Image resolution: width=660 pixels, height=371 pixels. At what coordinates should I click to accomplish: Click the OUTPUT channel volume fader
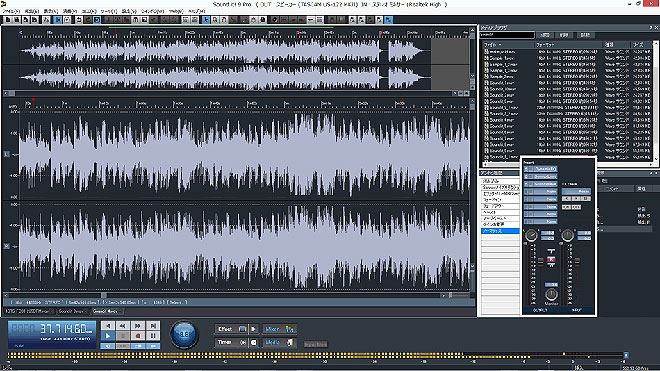pos(540,262)
